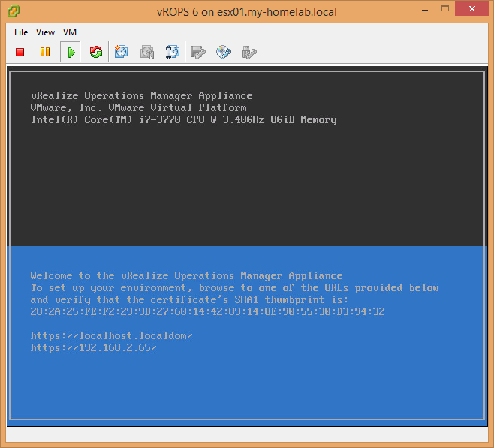494x448 pixels.
Task: Click the https://localhost.localdom/ URL in console
Action: point(111,335)
